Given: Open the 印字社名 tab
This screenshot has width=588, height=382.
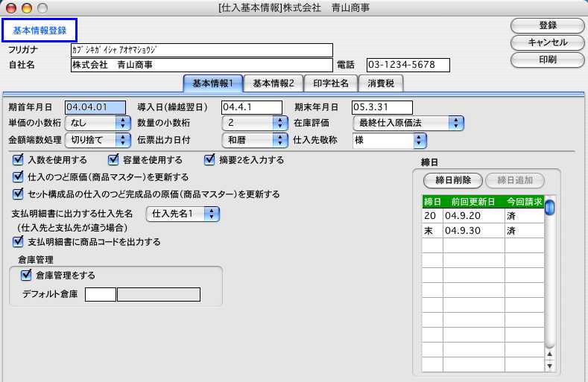Looking at the screenshot, I should pyautogui.click(x=330, y=83).
